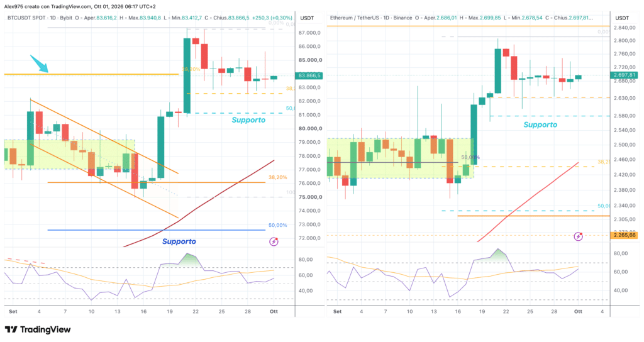
Task: Click the purple lightning icon on BTC chart
Action: 274,241
